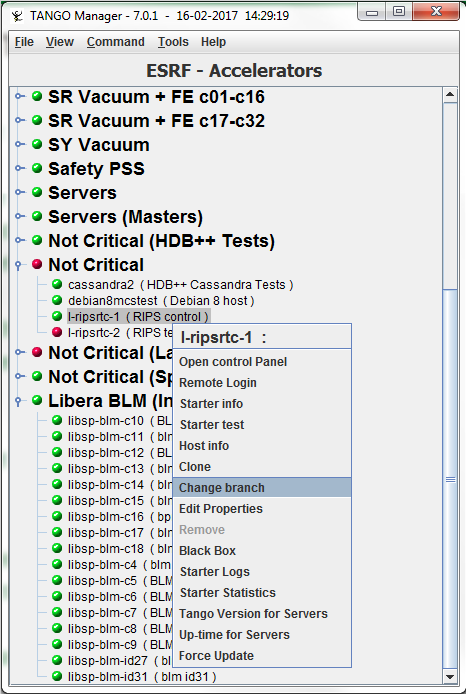Expand SR Vacuum + FE c01-c16 branch

(19, 96)
